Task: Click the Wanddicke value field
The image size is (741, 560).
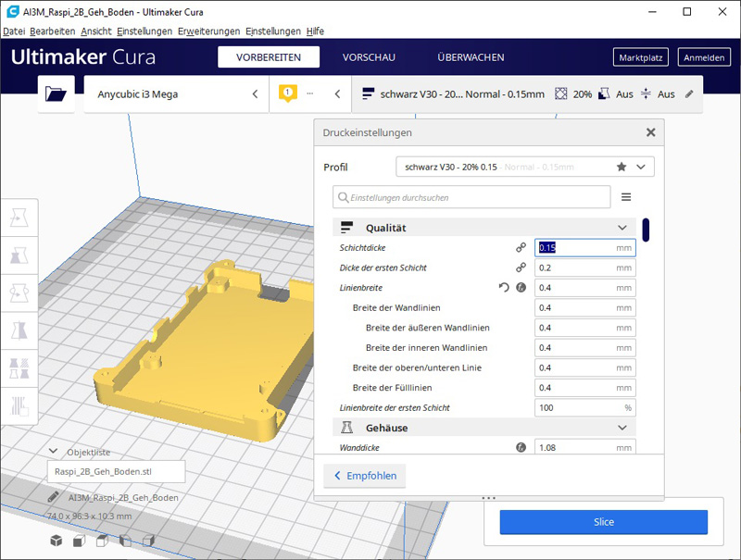Action: (x=585, y=447)
